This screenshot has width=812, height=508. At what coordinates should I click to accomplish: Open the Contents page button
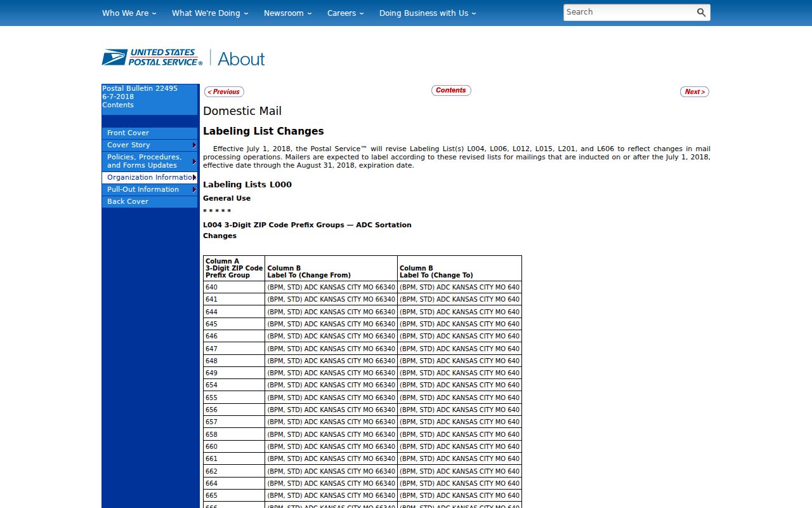pyautogui.click(x=451, y=91)
